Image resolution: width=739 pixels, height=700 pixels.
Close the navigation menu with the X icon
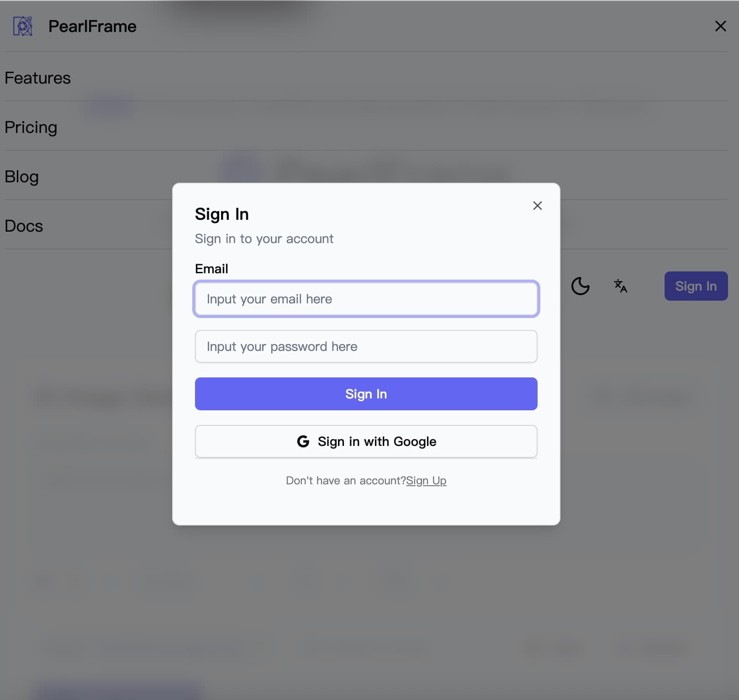click(721, 26)
